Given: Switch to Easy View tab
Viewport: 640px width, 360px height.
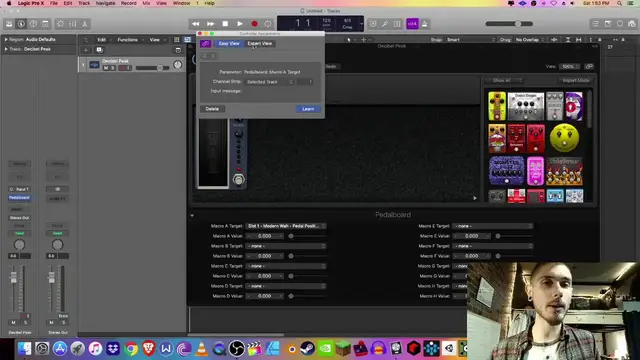Looking at the screenshot, I should click(x=229, y=43).
